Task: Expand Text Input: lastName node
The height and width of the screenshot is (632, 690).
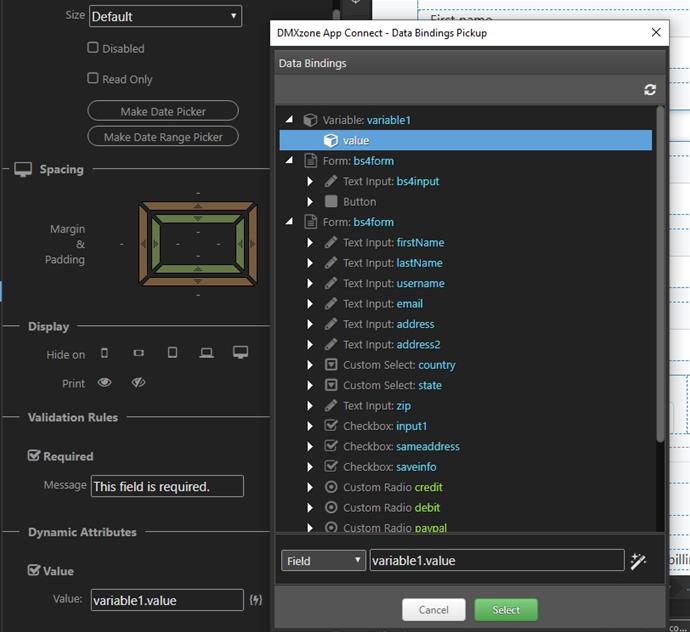Action: (x=310, y=263)
